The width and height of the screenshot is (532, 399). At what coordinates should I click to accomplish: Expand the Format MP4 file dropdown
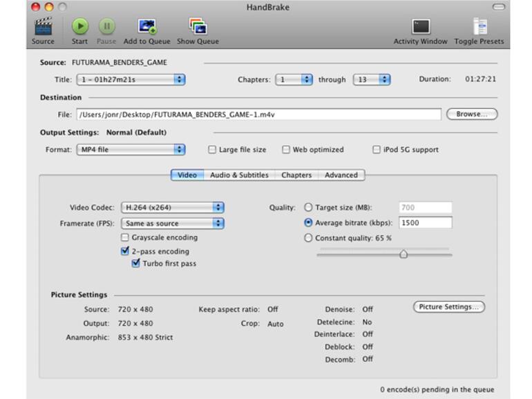[x=131, y=150]
